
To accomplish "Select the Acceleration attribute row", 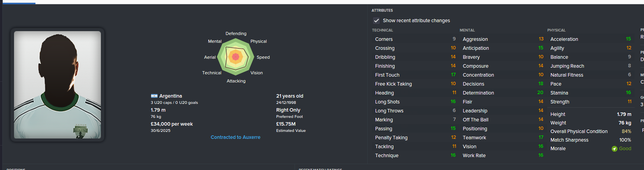I will [590, 39].
